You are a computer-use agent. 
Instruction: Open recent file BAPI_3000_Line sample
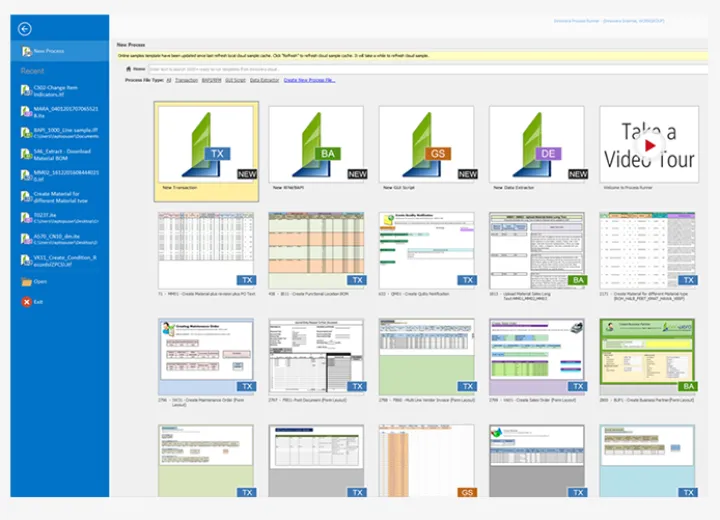(58, 132)
